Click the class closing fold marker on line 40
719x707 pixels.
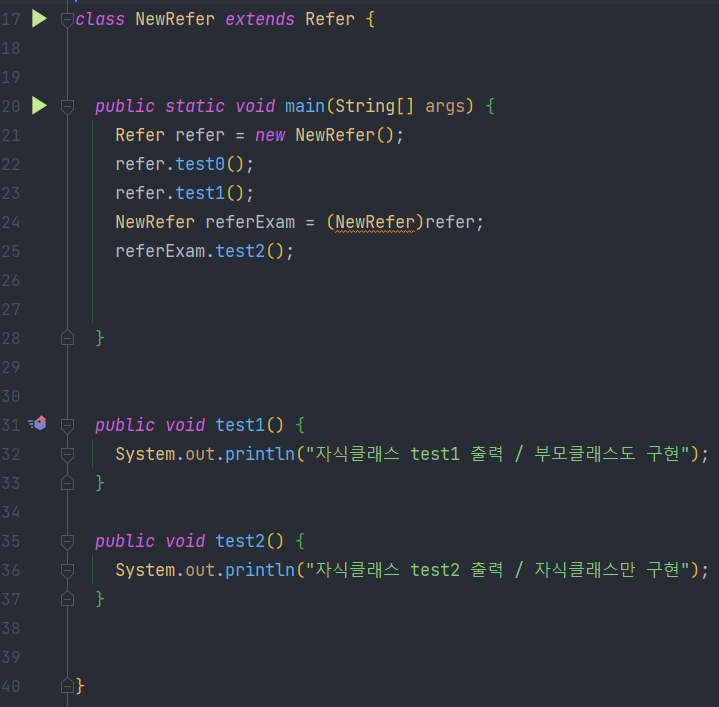[x=67, y=686]
